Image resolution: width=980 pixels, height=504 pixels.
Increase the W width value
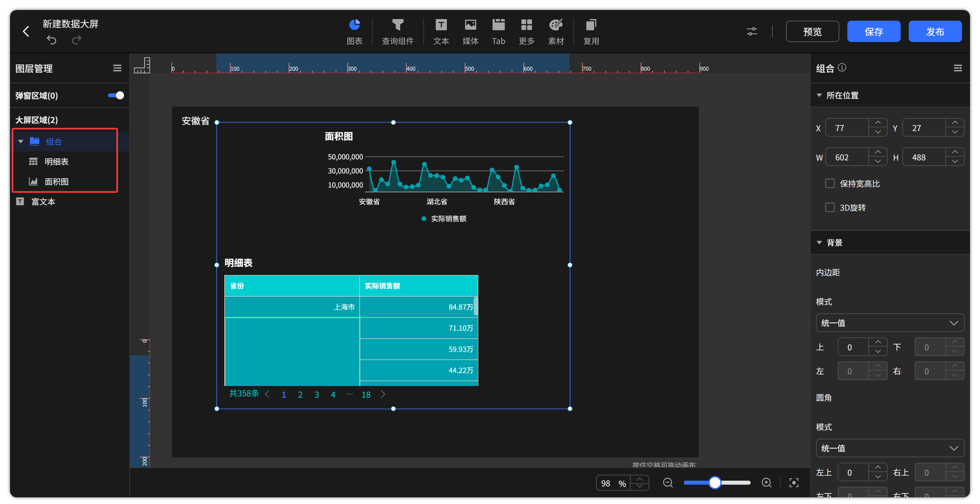(x=878, y=153)
